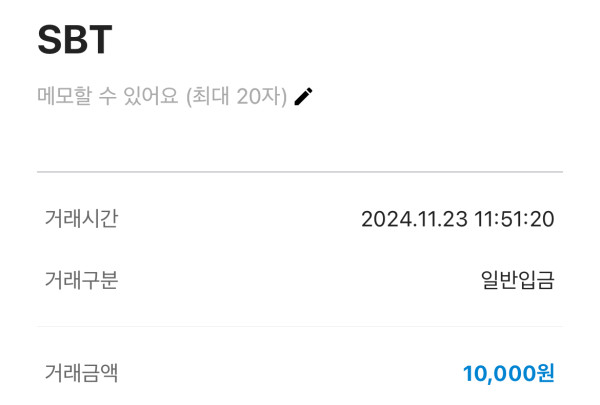Image resolution: width=600 pixels, height=405 pixels.
Task: Select the 일반입금 transaction type value
Action: click(x=517, y=280)
